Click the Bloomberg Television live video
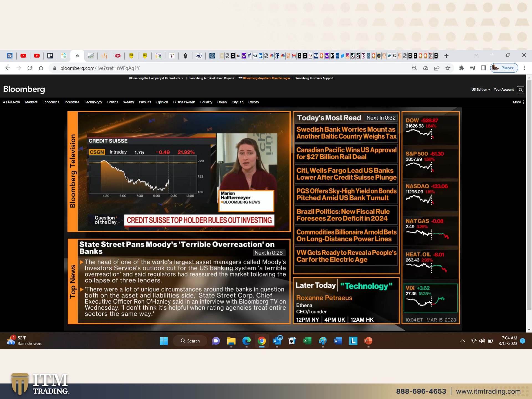The image size is (532, 399). (184, 172)
